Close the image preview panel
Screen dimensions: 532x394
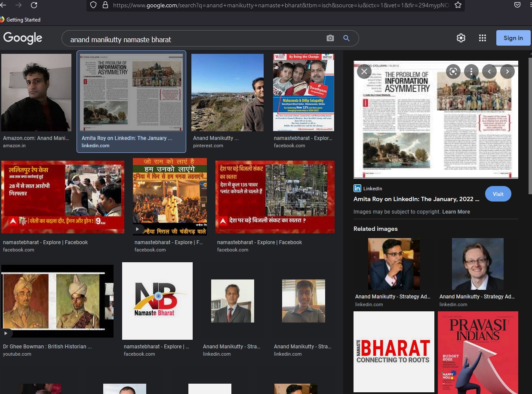click(364, 71)
